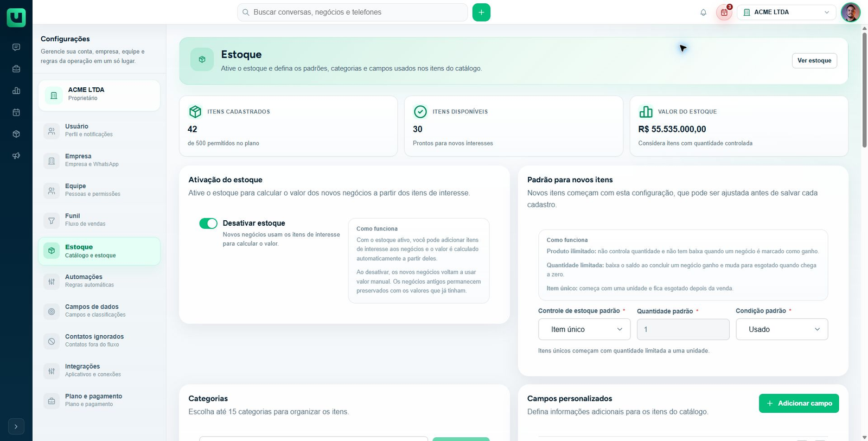Click the Valor do estoque chart icon
The height and width of the screenshot is (441, 868).
point(646,112)
